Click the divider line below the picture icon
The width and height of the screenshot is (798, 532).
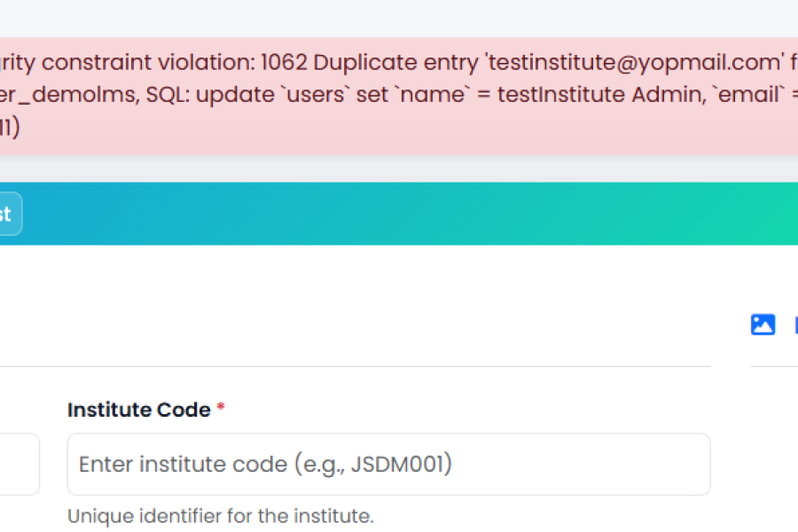pyautogui.click(x=775, y=366)
